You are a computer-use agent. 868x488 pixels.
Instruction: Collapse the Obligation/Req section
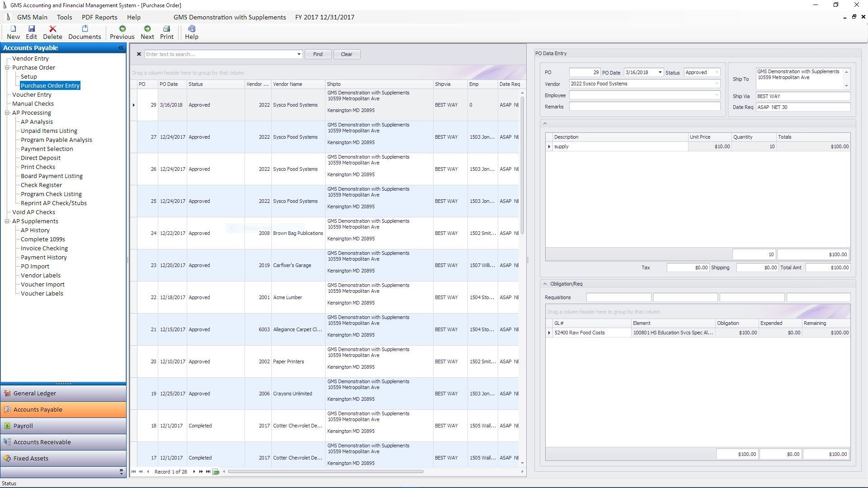coord(545,284)
